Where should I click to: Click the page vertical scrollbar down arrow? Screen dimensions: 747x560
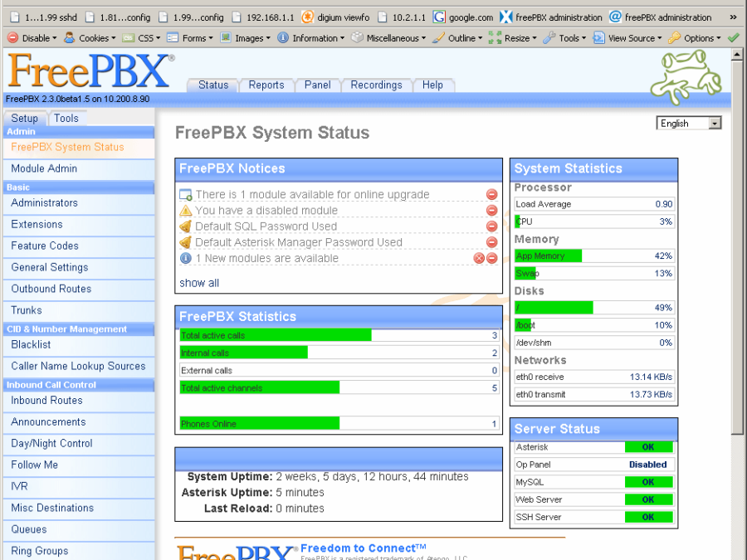click(x=737, y=553)
